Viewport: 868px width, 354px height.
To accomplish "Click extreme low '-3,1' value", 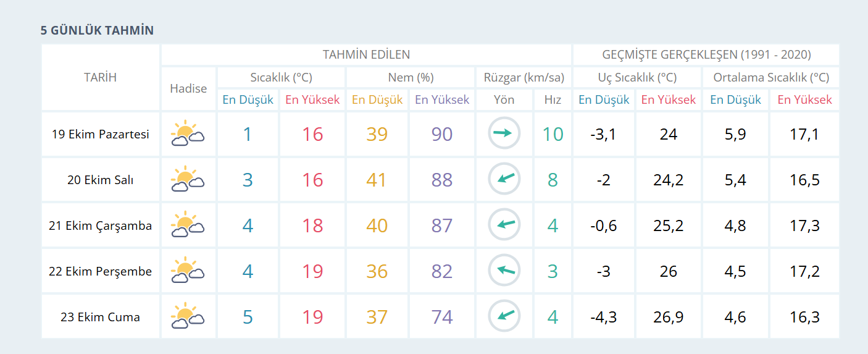I will click(604, 134).
